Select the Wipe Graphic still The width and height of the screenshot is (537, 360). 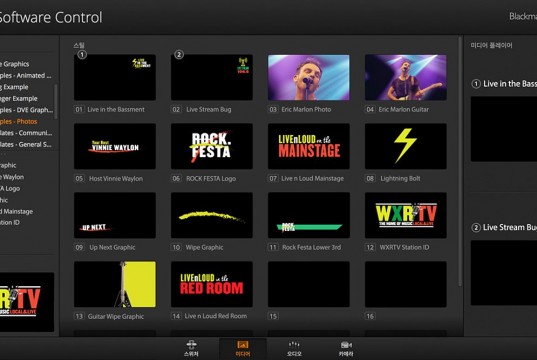click(x=212, y=215)
